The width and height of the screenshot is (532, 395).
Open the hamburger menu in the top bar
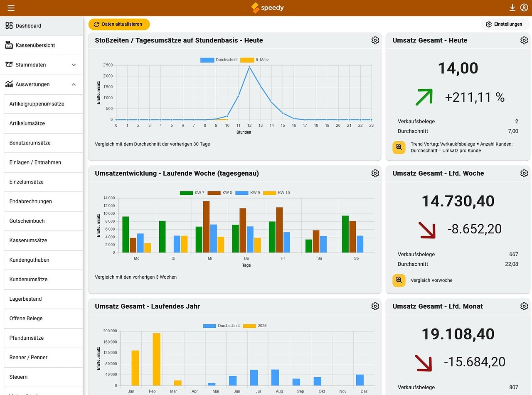point(11,7)
